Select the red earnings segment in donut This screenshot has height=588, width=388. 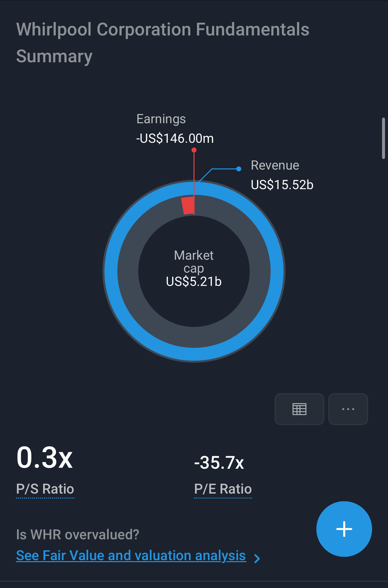[188, 205]
